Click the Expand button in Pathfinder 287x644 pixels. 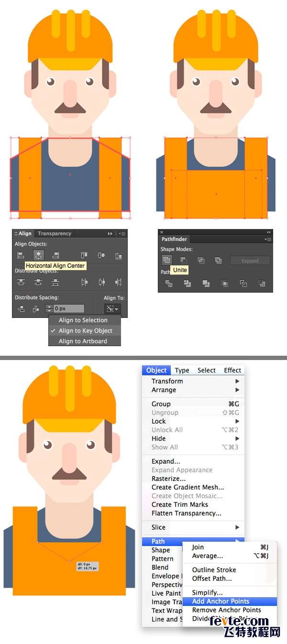coord(250,261)
